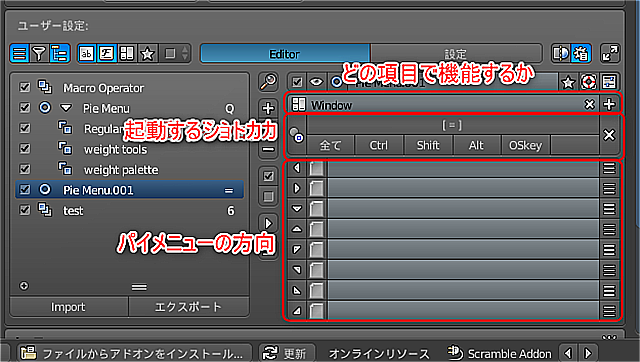The height and width of the screenshot is (362, 640).
Task: Toggle the weight tools checkbox
Action: click(24, 148)
